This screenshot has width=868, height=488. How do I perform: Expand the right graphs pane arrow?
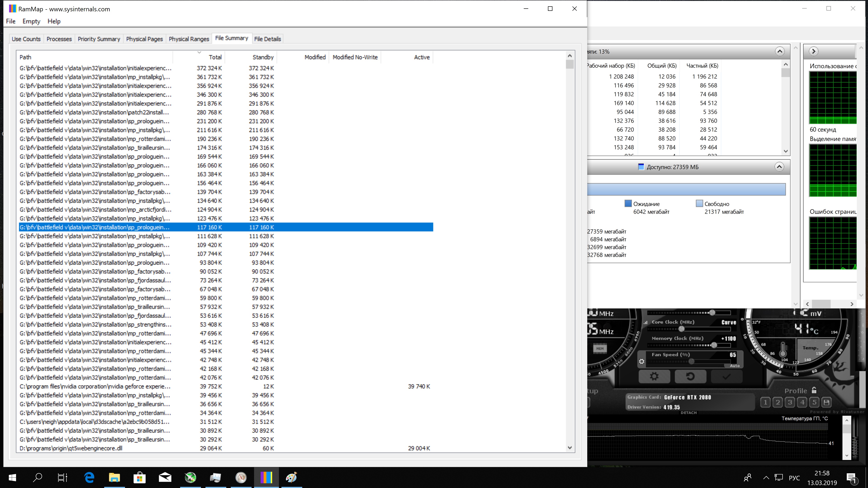[814, 51]
